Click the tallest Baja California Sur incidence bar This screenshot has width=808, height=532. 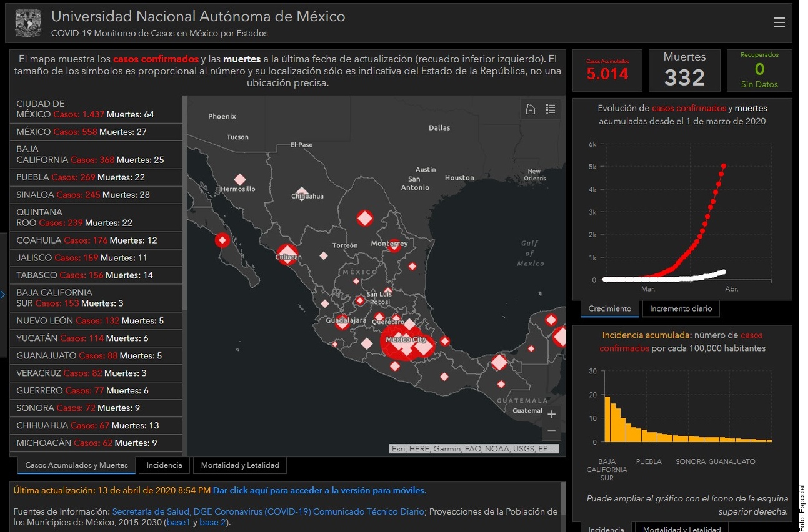click(607, 419)
